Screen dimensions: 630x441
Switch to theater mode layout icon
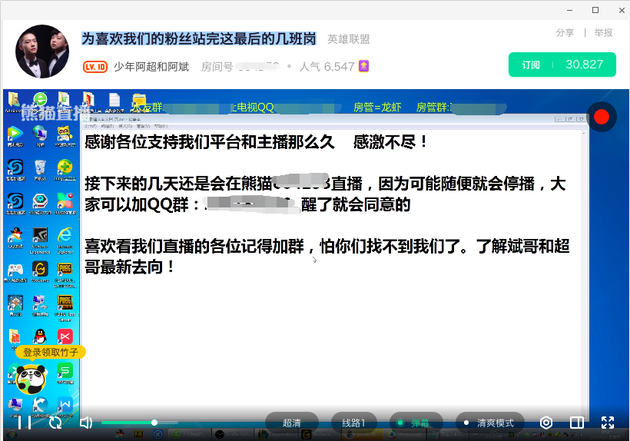point(576,423)
